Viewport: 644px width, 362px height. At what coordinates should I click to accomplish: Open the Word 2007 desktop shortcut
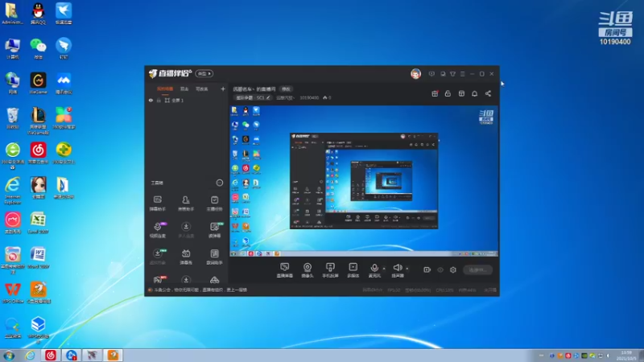[x=38, y=257]
